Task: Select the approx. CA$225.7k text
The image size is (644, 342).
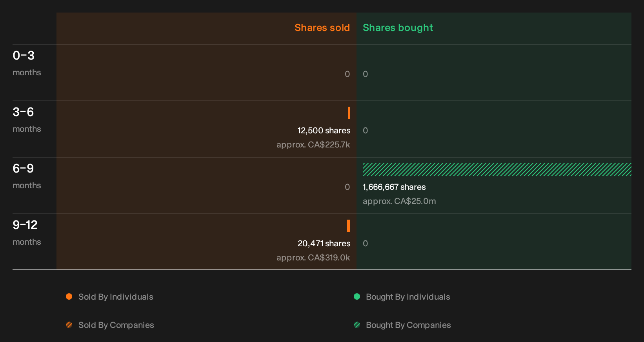Action: click(313, 145)
